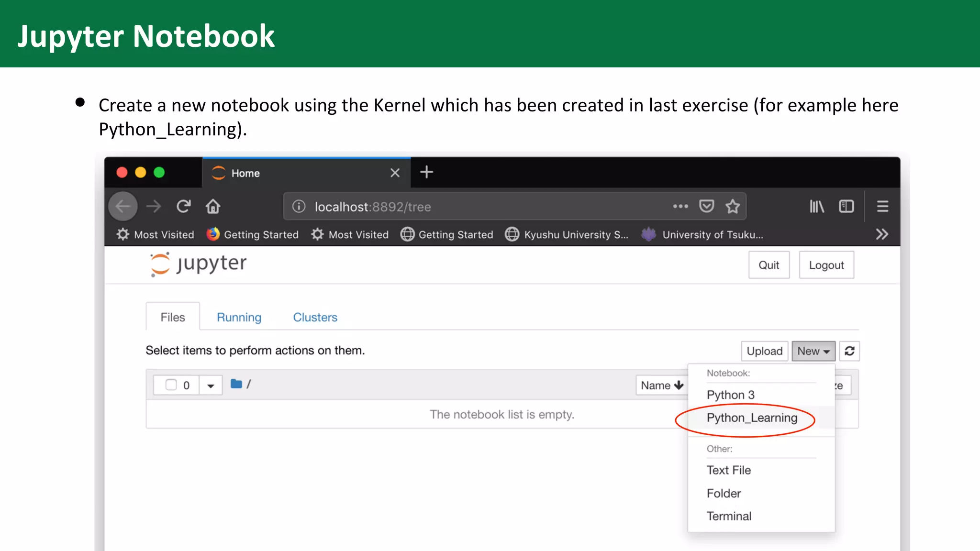This screenshot has height=551, width=980.
Task: Open Getting Started bookmark with globe icon
Action: 447,234
